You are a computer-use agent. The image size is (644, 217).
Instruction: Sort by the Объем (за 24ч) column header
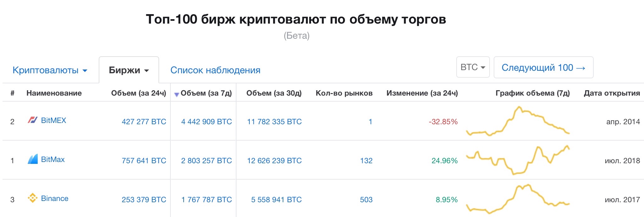click(138, 93)
